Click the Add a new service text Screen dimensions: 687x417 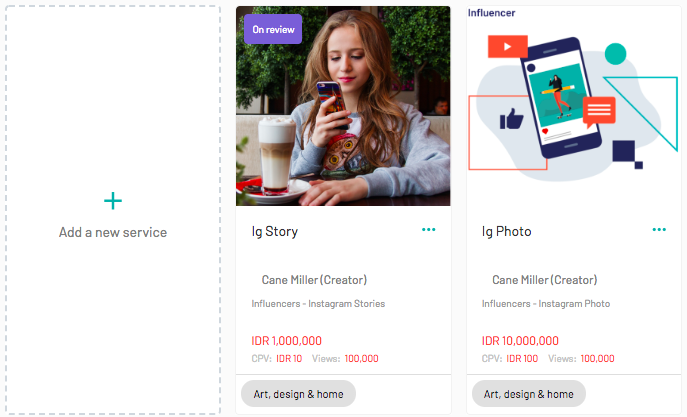113,232
